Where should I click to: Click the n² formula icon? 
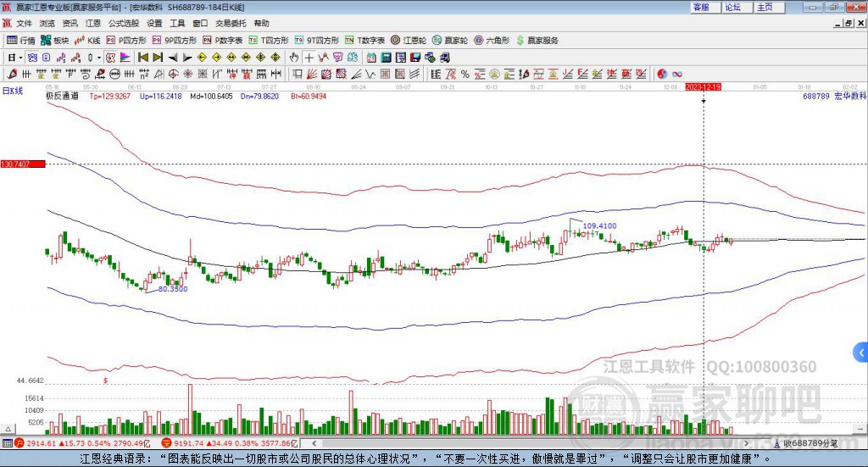click(144, 74)
